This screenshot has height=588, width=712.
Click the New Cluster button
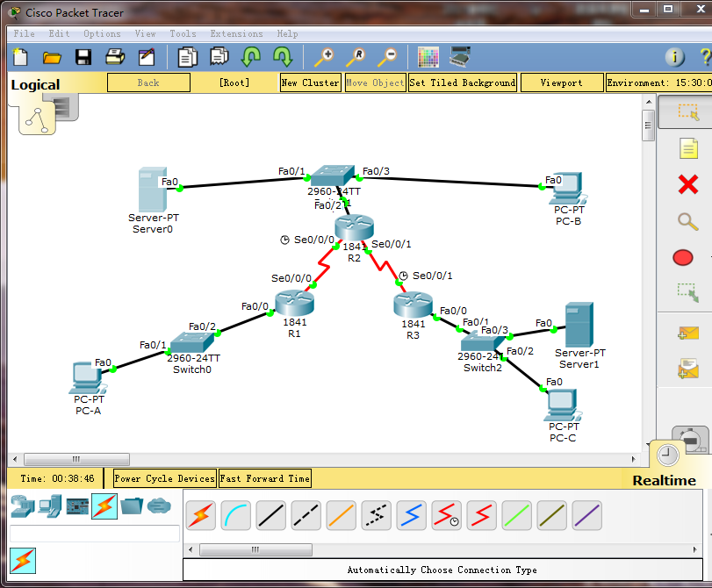click(311, 82)
